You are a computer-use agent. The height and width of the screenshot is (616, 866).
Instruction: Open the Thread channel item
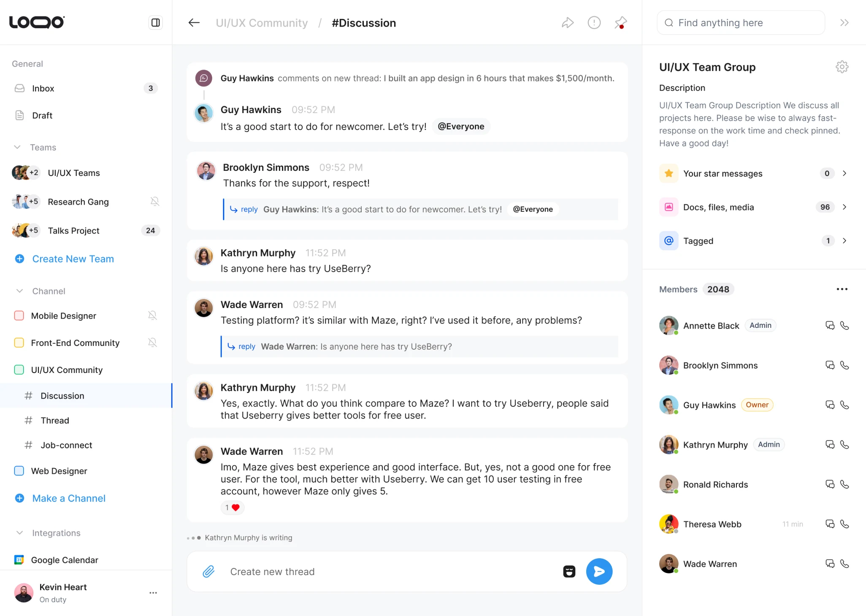(55, 420)
